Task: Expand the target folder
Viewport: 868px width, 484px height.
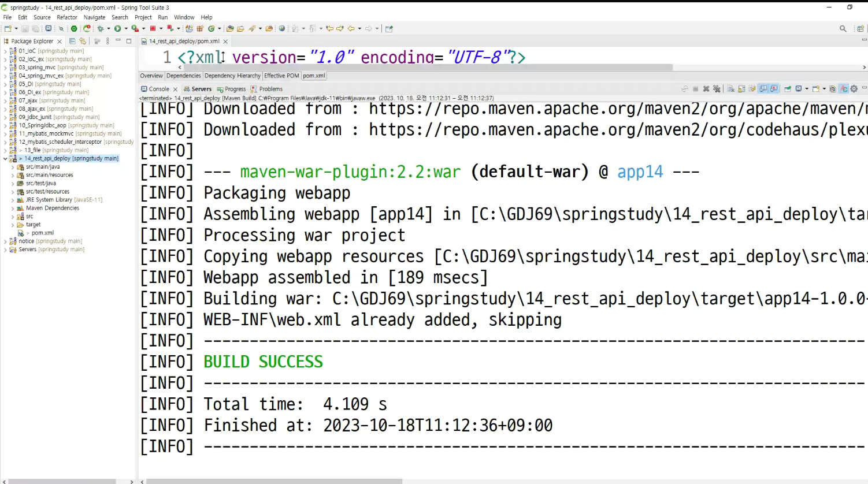Action: (x=13, y=225)
